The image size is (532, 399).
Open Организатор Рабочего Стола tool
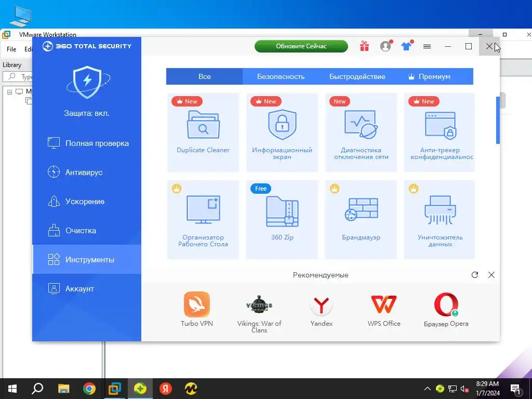(203, 220)
